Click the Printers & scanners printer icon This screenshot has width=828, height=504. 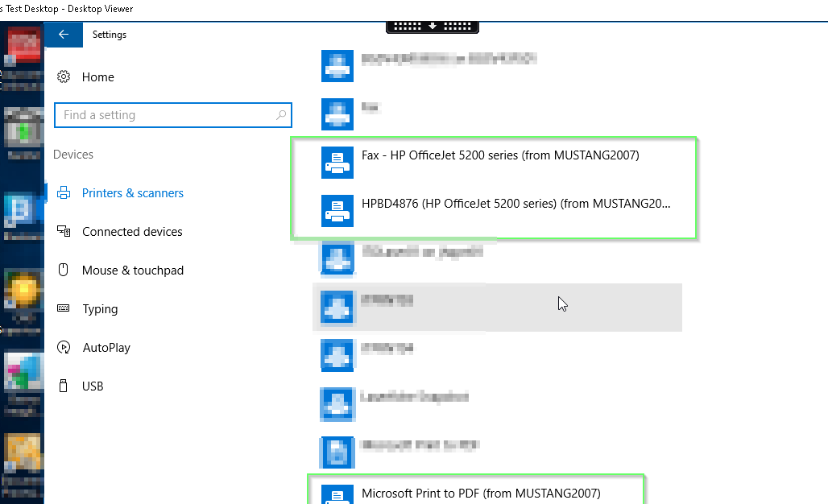click(64, 193)
